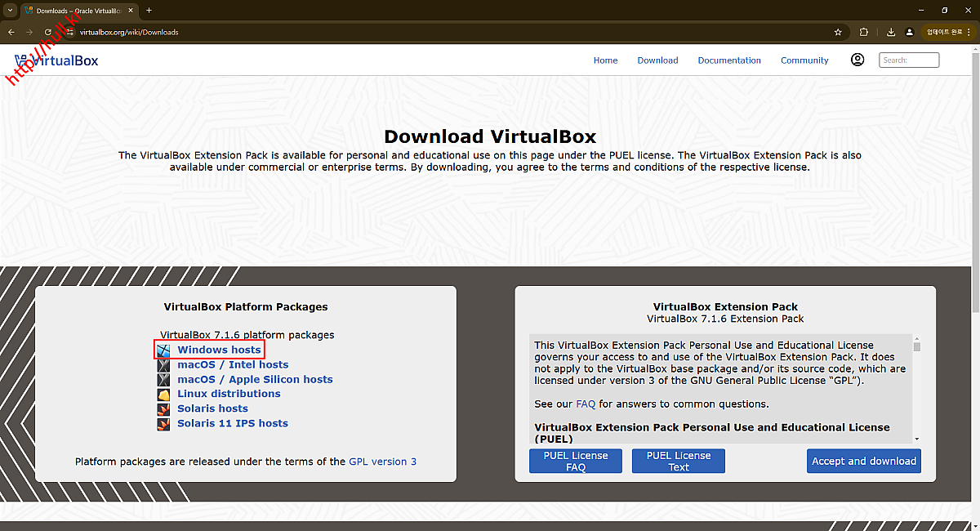Screen dimensions: 980x531
Task: Open the Solaris hosts link
Action: (x=213, y=408)
